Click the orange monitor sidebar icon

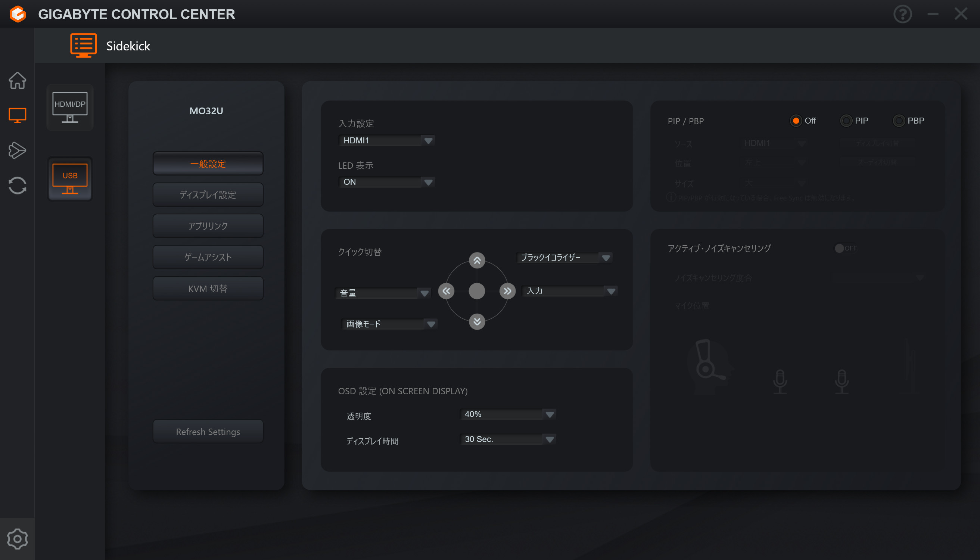(17, 115)
